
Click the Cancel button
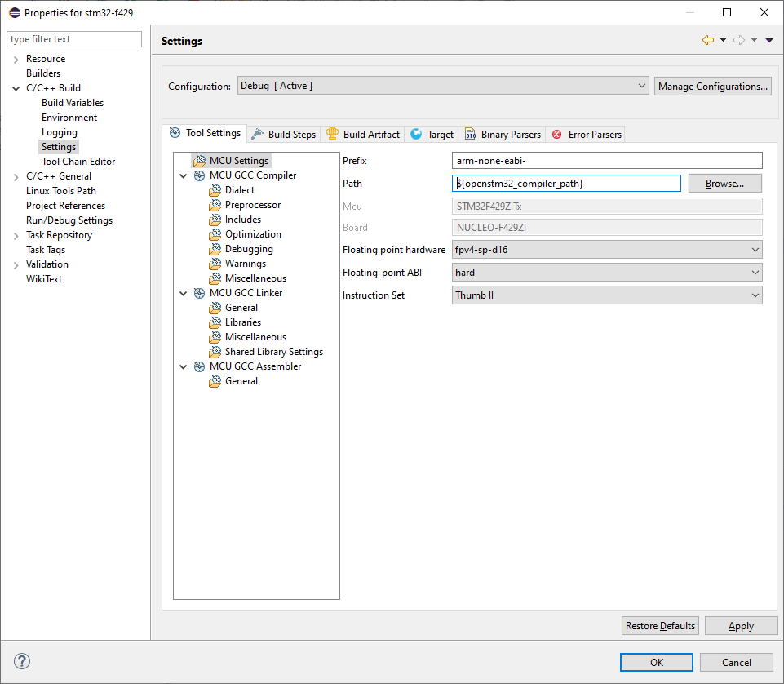pos(737,663)
